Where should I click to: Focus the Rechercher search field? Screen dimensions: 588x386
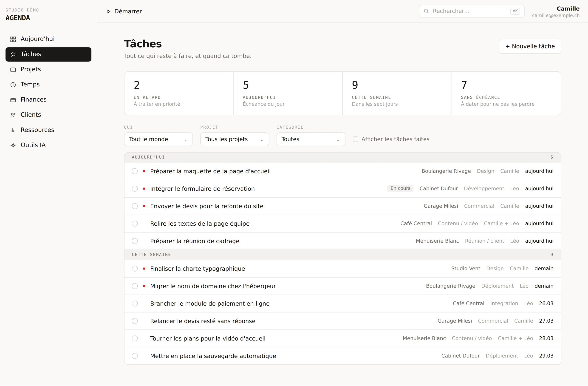[x=471, y=11]
